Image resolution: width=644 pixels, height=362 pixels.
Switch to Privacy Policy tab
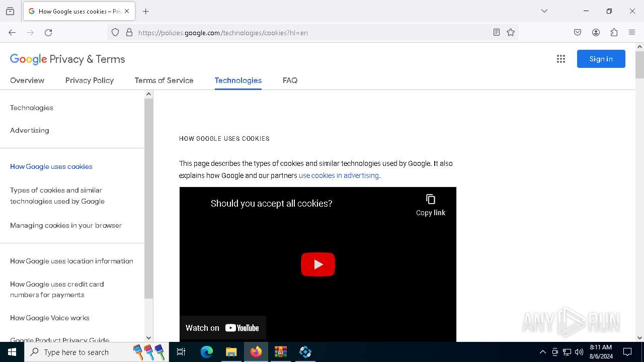point(90,80)
